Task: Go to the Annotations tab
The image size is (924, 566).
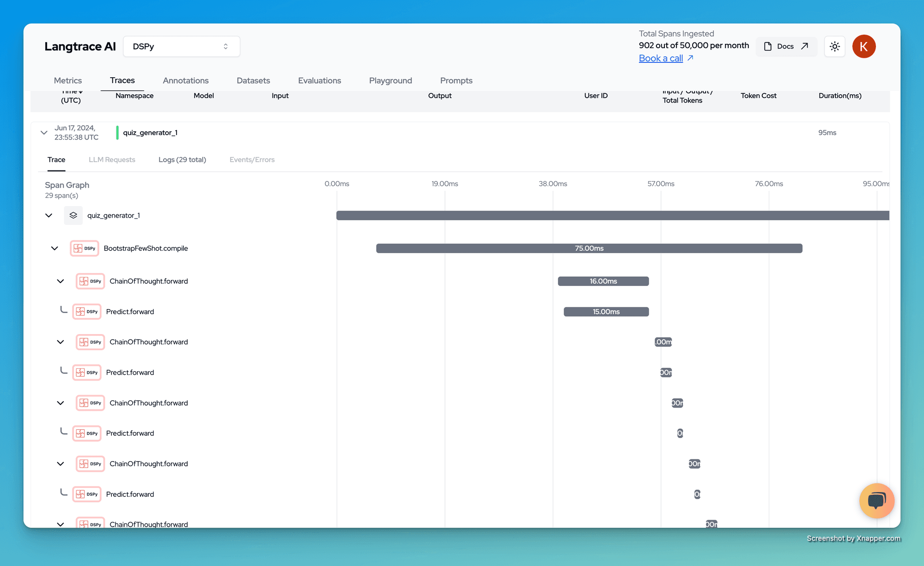Action: point(186,80)
